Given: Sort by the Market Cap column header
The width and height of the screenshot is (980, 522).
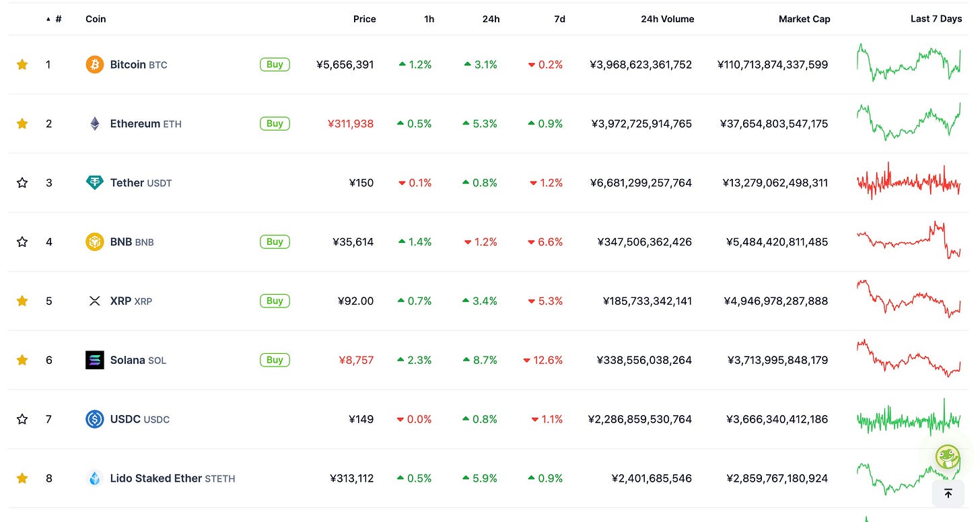Looking at the screenshot, I should pos(804,19).
